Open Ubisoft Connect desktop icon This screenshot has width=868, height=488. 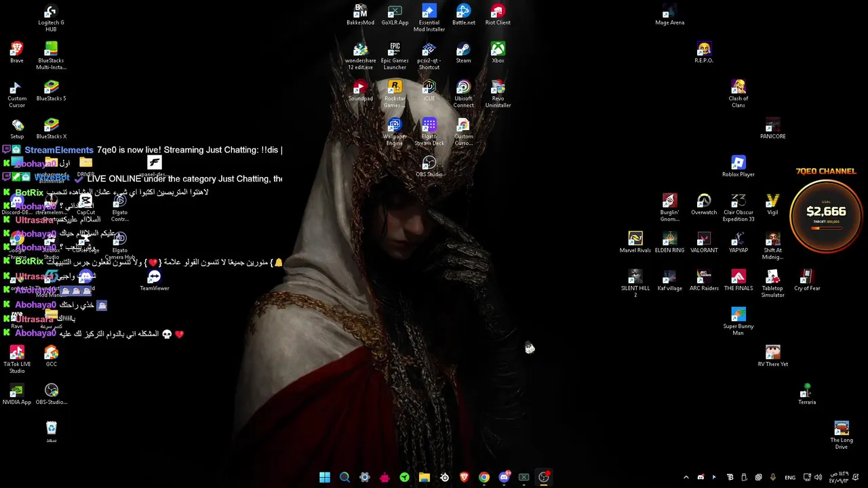pos(464,94)
